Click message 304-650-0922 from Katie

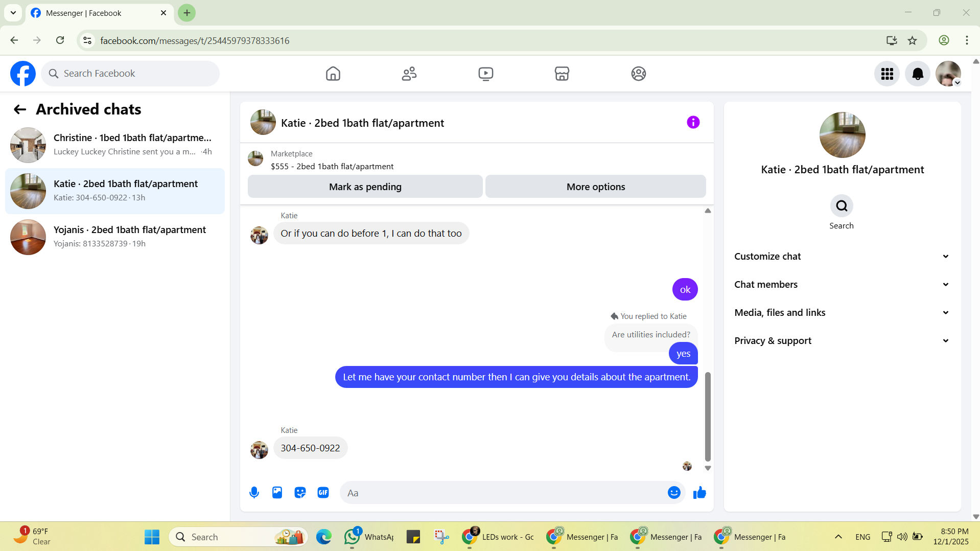(310, 448)
